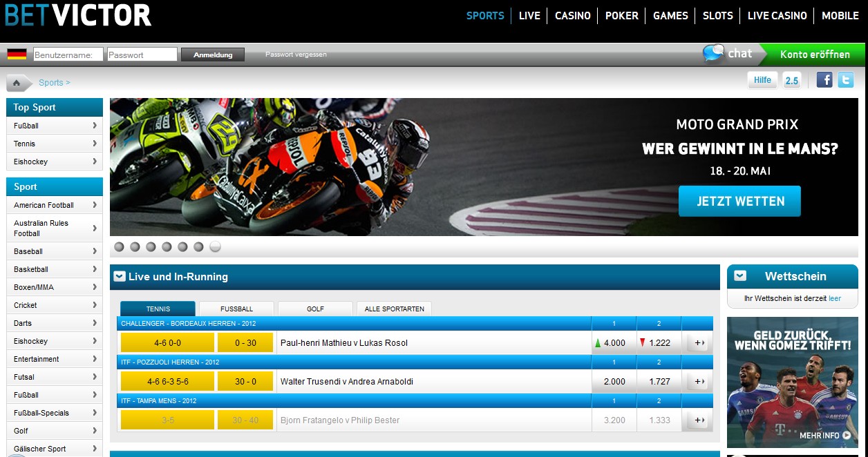Viewport: 868px width, 457px height.
Task: Select the third banner carousel dot
Action: point(151,246)
